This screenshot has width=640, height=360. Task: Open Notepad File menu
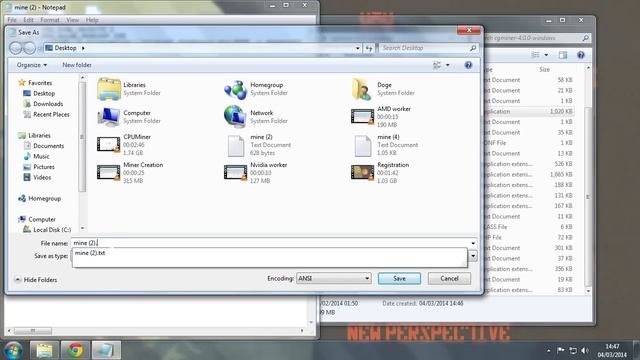pyautogui.click(x=12, y=20)
